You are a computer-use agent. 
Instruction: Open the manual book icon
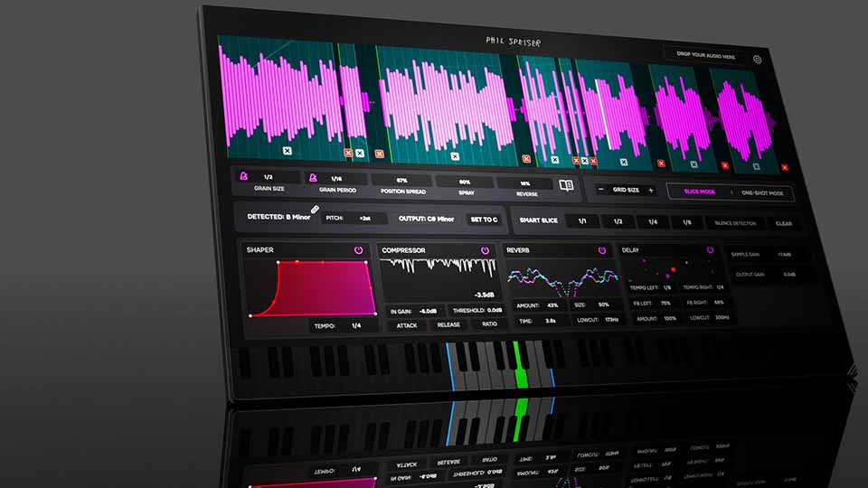pyautogui.click(x=566, y=185)
